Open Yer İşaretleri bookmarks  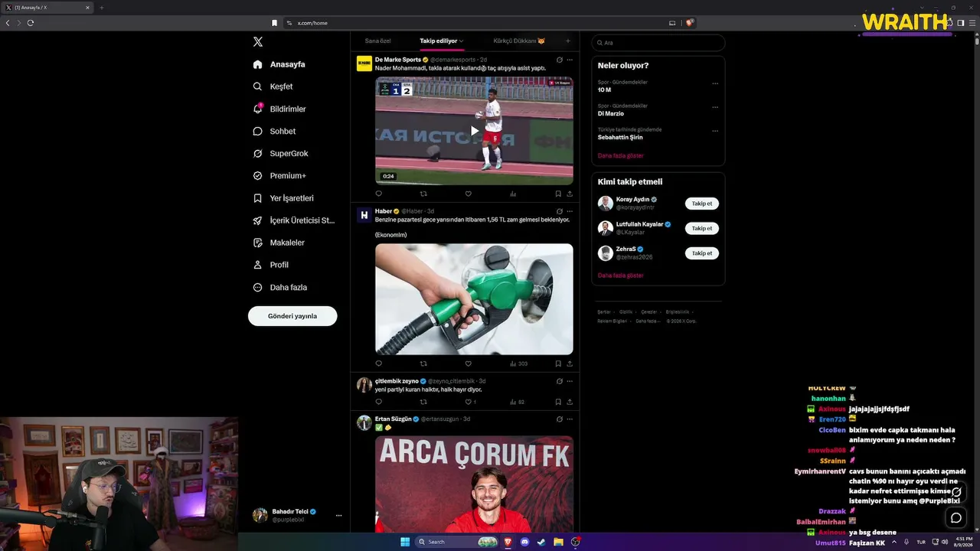[x=283, y=198]
